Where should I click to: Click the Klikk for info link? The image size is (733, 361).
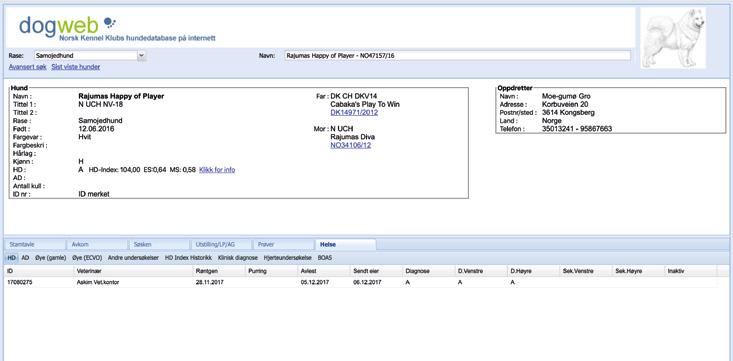coord(217,170)
